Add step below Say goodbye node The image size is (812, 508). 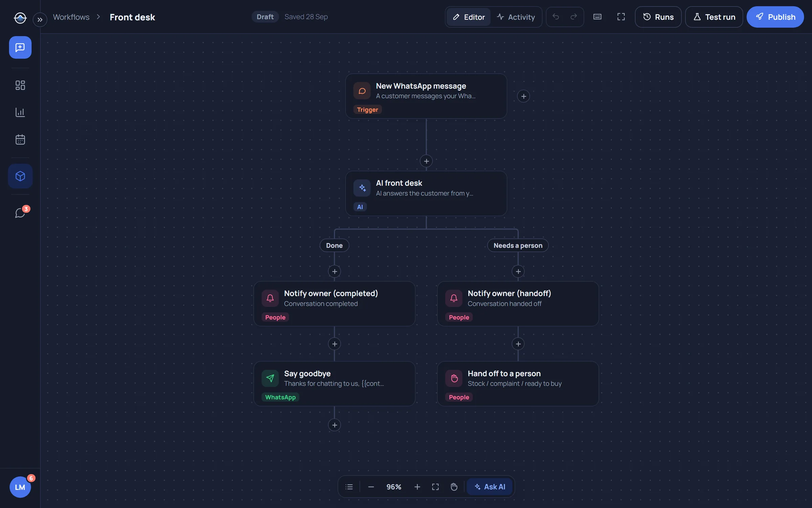click(334, 425)
